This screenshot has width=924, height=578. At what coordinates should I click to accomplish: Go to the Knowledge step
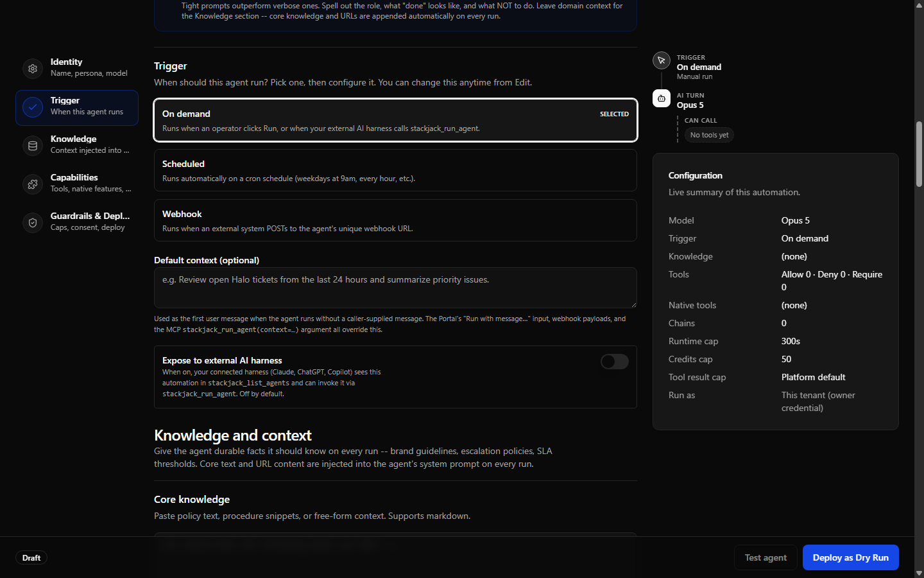click(x=77, y=146)
